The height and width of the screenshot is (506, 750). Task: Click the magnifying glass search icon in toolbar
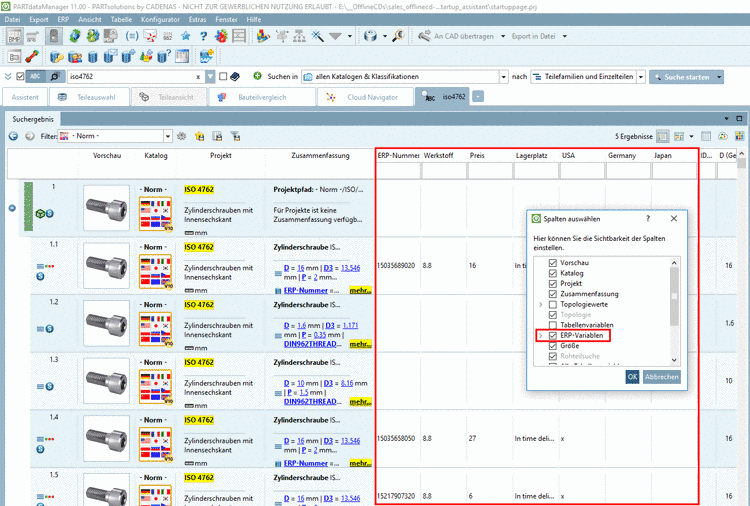click(398, 36)
